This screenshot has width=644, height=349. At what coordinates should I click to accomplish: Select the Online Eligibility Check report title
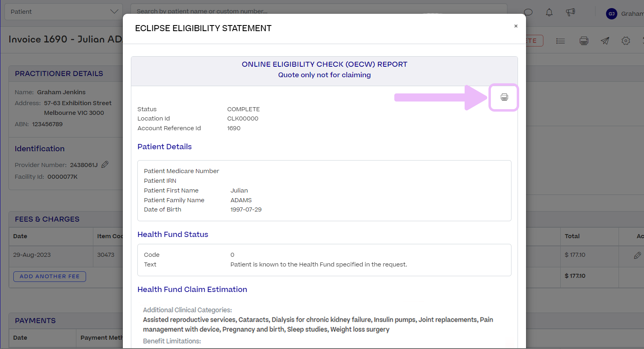(324, 64)
